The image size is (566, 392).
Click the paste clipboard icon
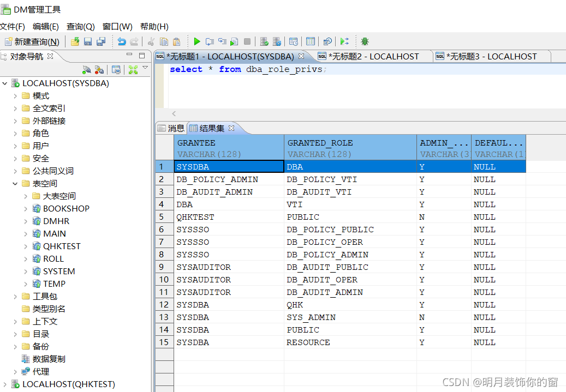[176, 41]
